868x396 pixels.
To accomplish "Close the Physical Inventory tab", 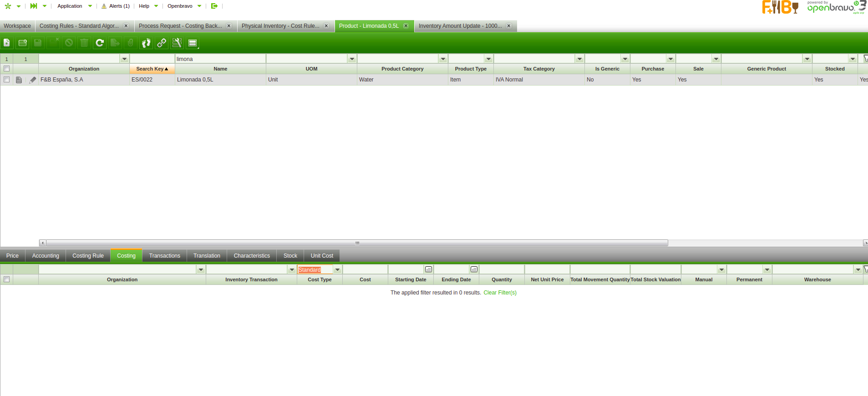I will click(326, 26).
